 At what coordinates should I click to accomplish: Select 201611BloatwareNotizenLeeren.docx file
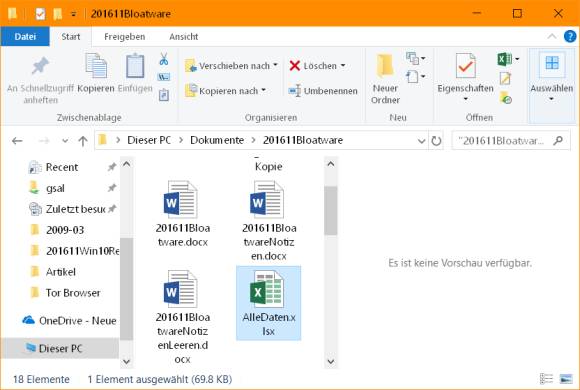point(182,317)
